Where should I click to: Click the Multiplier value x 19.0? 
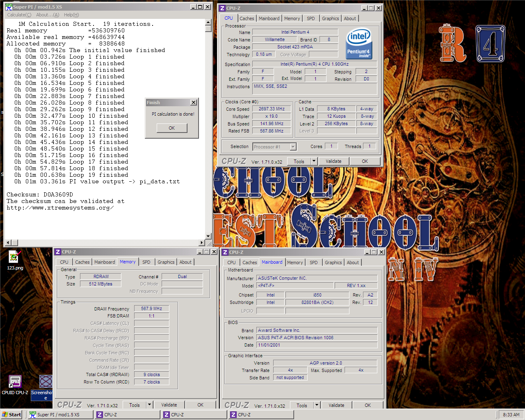point(272,116)
